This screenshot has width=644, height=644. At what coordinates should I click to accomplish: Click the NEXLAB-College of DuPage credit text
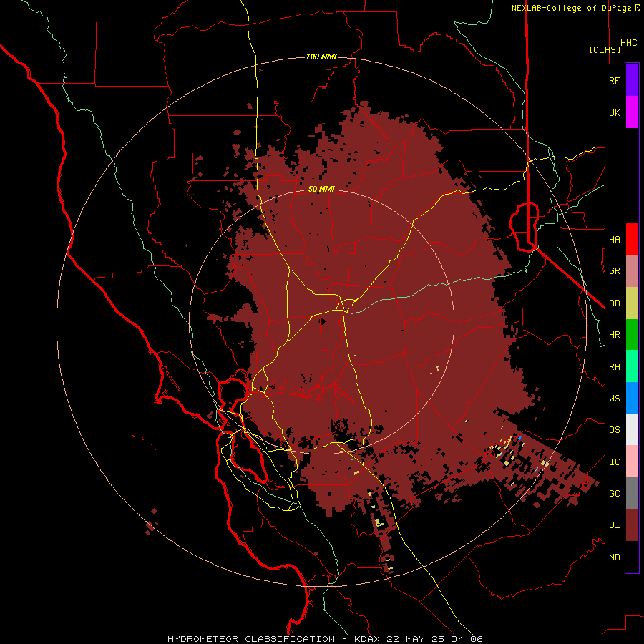coord(571,8)
